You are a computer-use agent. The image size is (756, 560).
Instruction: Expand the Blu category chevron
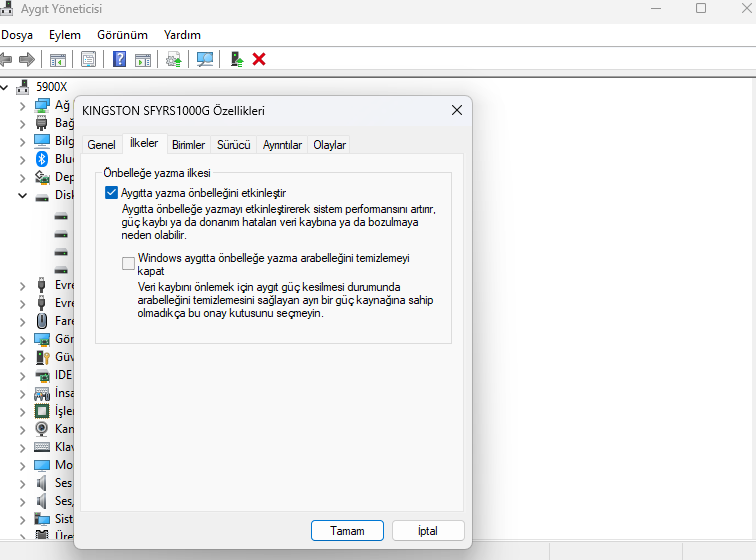(x=22, y=160)
